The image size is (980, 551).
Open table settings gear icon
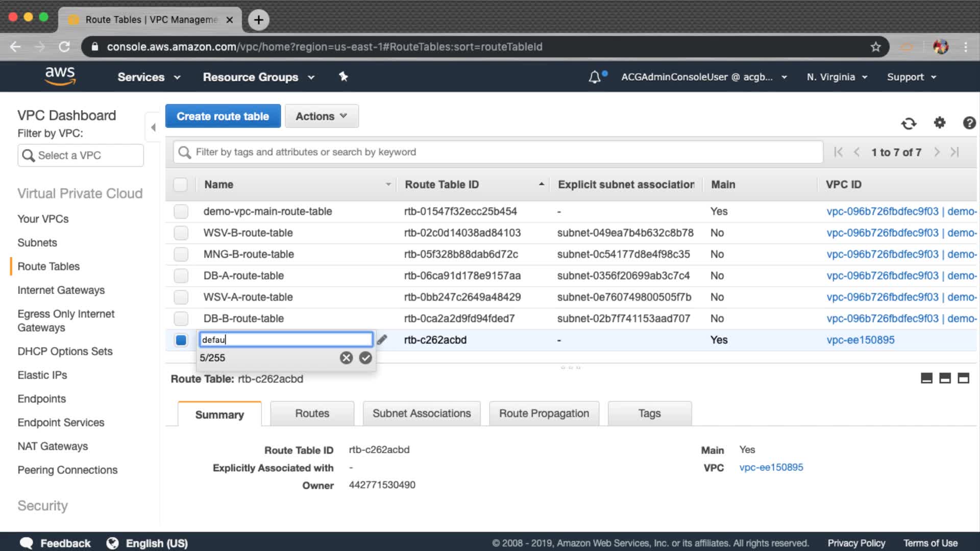point(939,122)
